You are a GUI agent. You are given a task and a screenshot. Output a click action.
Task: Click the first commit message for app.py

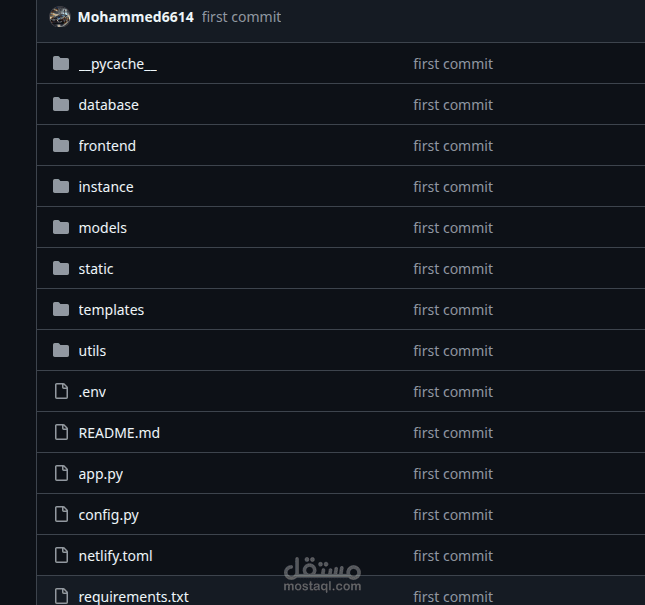453,474
